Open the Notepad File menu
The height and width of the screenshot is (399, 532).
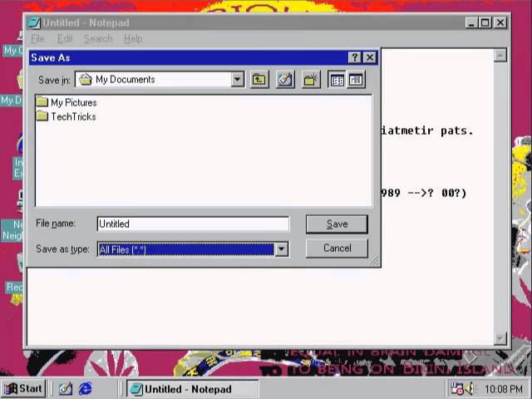pyautogui.click(x=37, y=39)
